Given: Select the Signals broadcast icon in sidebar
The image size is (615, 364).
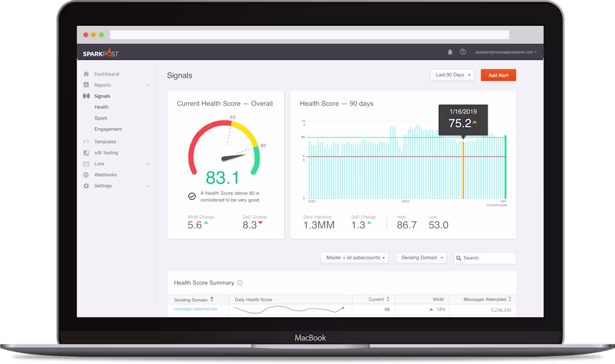Looking at the screenshot, I should tap(87, 96).
